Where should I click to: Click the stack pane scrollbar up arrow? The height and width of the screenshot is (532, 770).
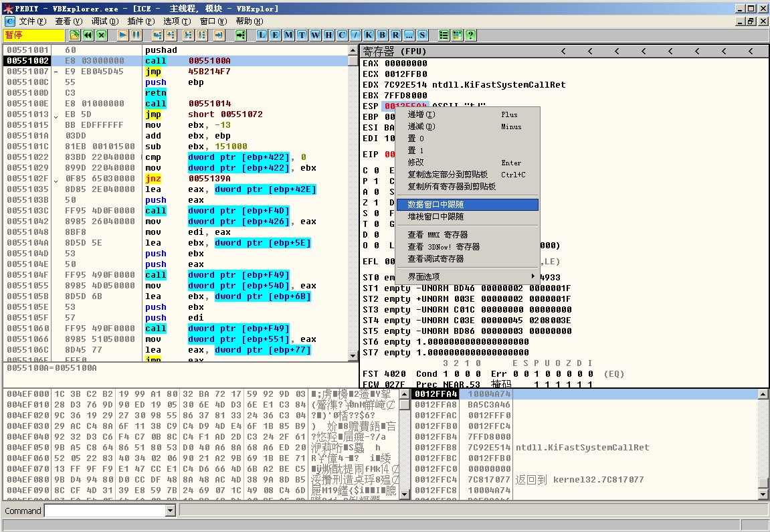763,394
